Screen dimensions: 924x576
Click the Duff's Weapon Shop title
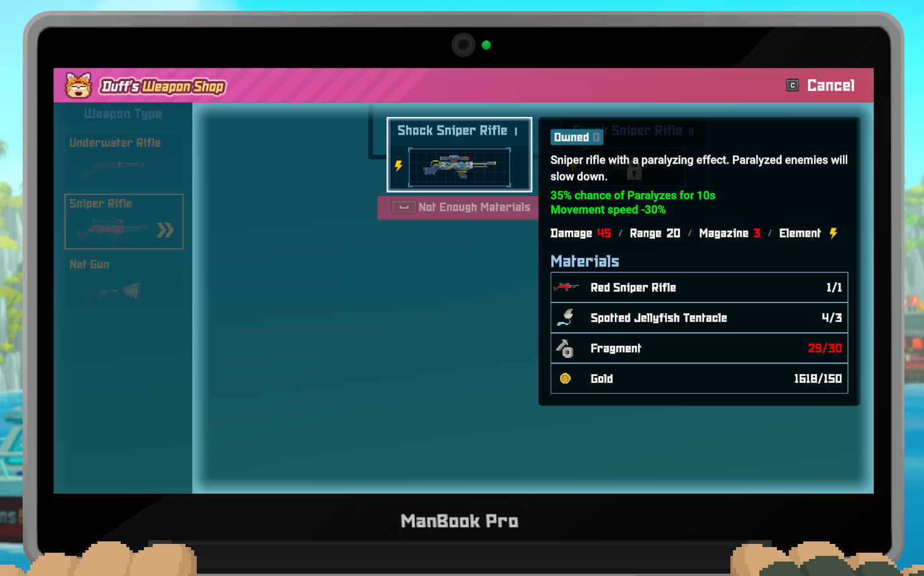(163, 86)
